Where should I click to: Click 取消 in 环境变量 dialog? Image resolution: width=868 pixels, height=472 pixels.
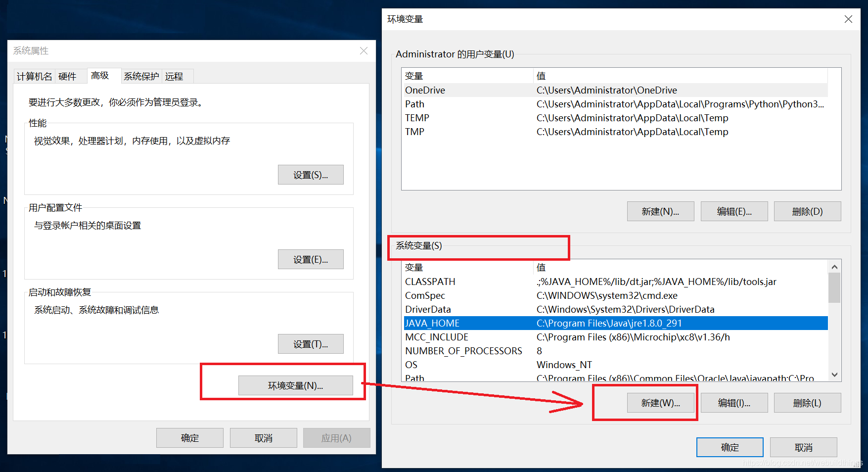[804, 447]
